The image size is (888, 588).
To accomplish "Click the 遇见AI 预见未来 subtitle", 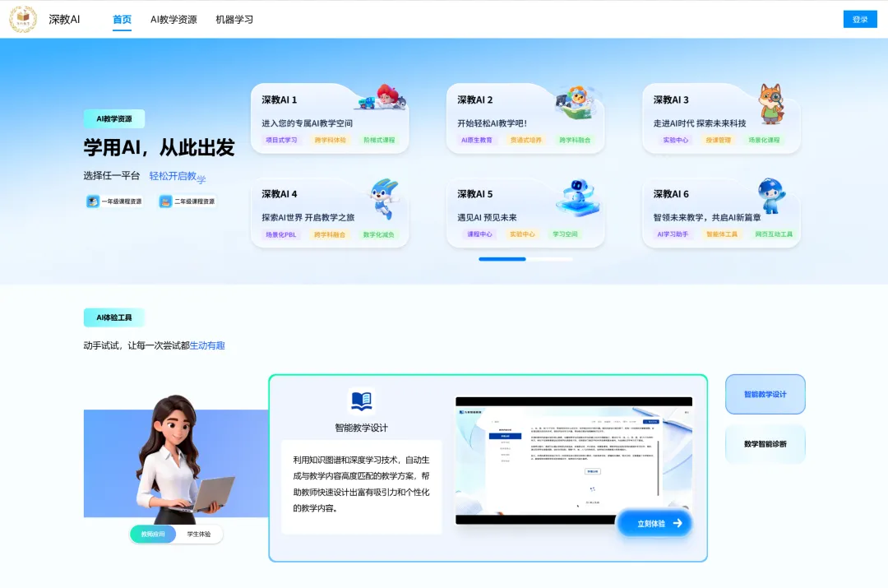I will click(487, 217).
